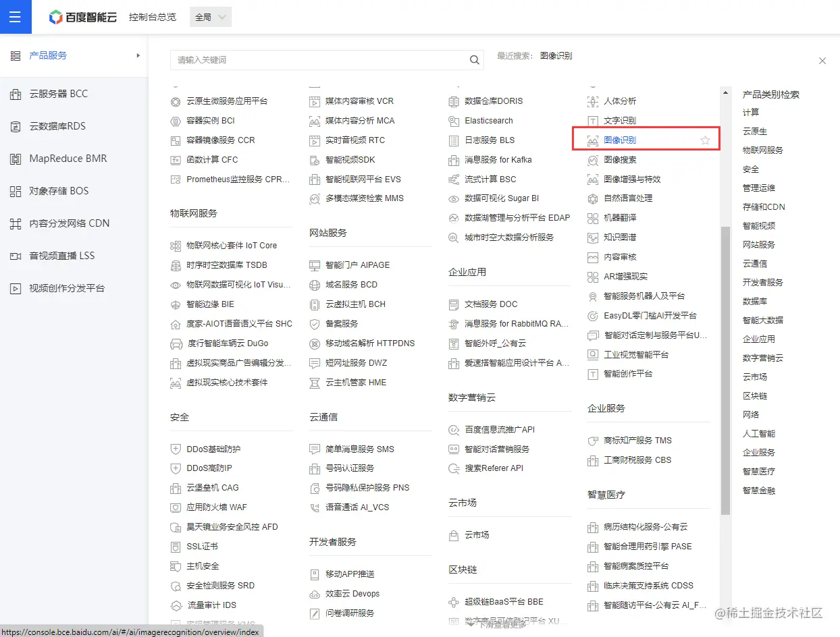Click the Baidu AI Cloud logo
The image size is (840, 637).
coord(82,17)
